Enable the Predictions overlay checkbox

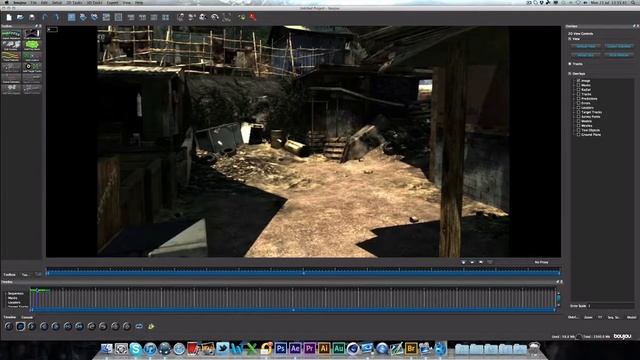point(578,99)
